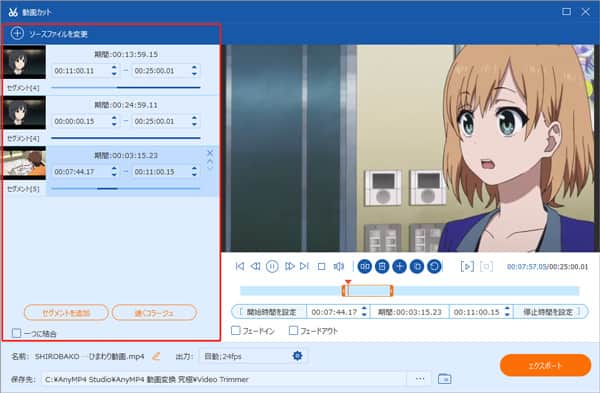Viewport: 600px width, 393px height.
Task: Adjust the 00:11:00.15 stepper below the timeline
Action: coord(507,311)
